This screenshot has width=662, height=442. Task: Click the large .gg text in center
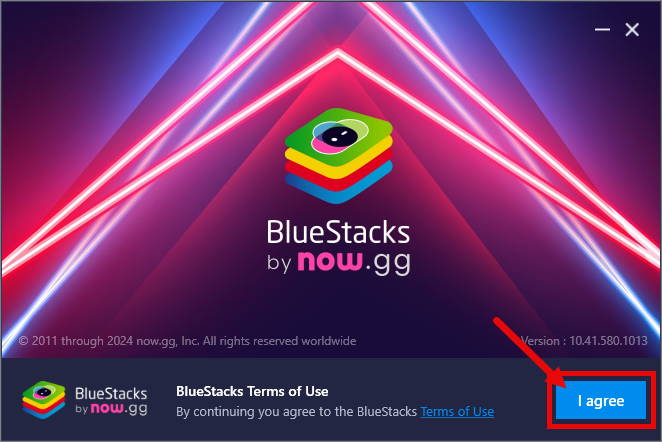coord(388,263)
